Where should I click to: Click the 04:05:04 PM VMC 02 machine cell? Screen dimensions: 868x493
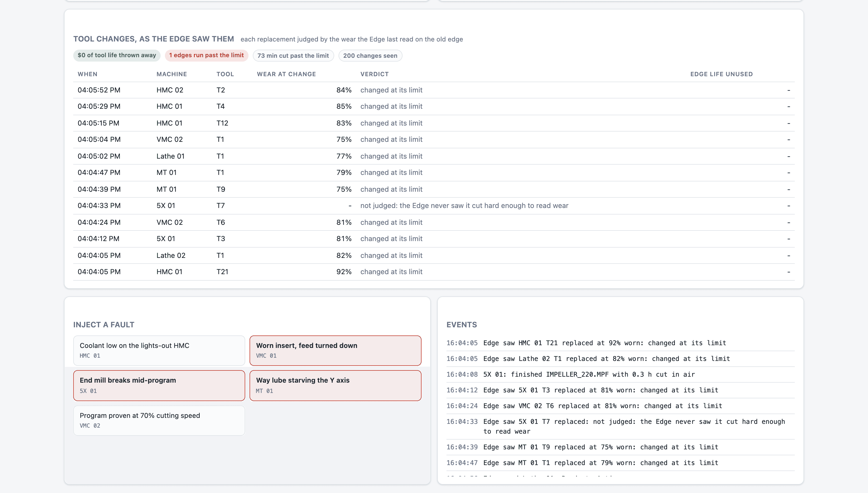pyautogui.click(x=169, y=139)
